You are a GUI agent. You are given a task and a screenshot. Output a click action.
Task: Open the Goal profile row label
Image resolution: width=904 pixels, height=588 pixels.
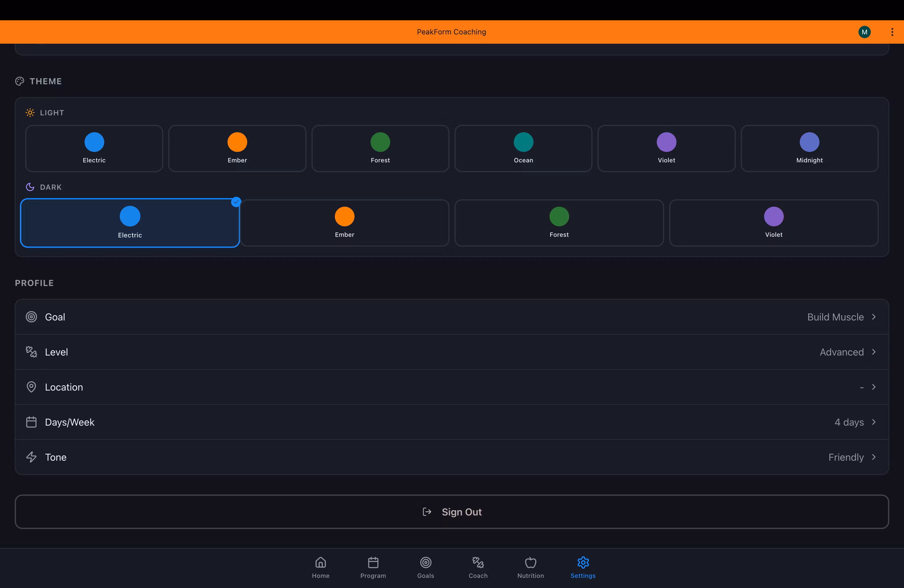click(55, 317)
